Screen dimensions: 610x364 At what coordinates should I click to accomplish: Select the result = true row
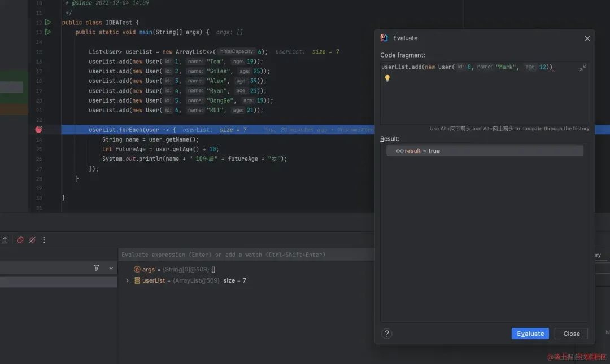485,151
